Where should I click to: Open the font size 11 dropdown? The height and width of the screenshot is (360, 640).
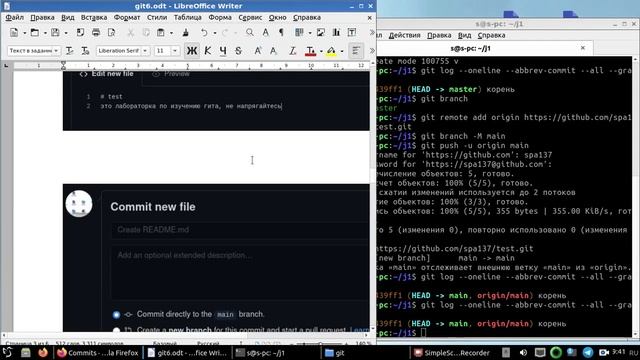pyautogui.click(x=175, y=51)
